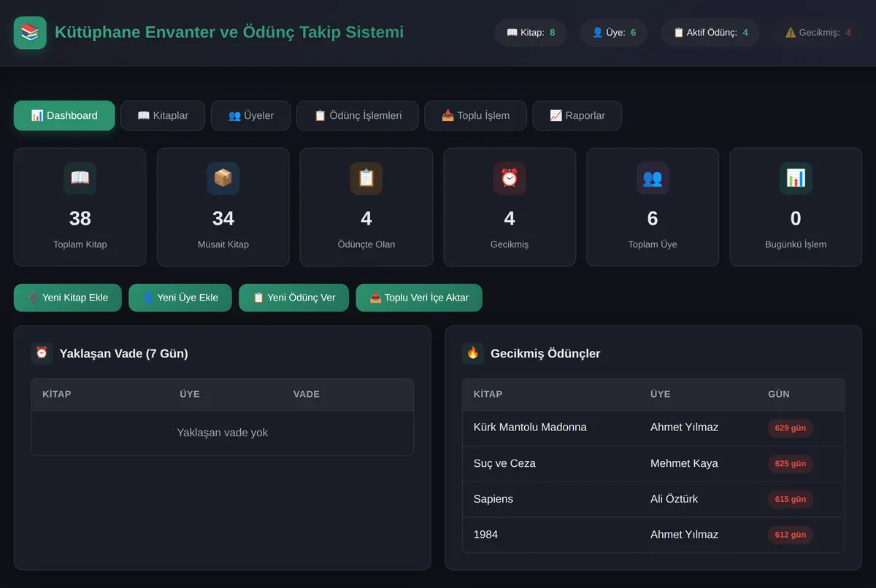Click the Yeni Ödünç Ver button
876x588 pixels.
[294, 298]
